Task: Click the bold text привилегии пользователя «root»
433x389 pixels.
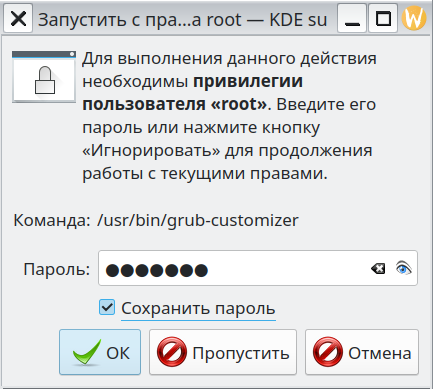Action: [x=192, y=93]
